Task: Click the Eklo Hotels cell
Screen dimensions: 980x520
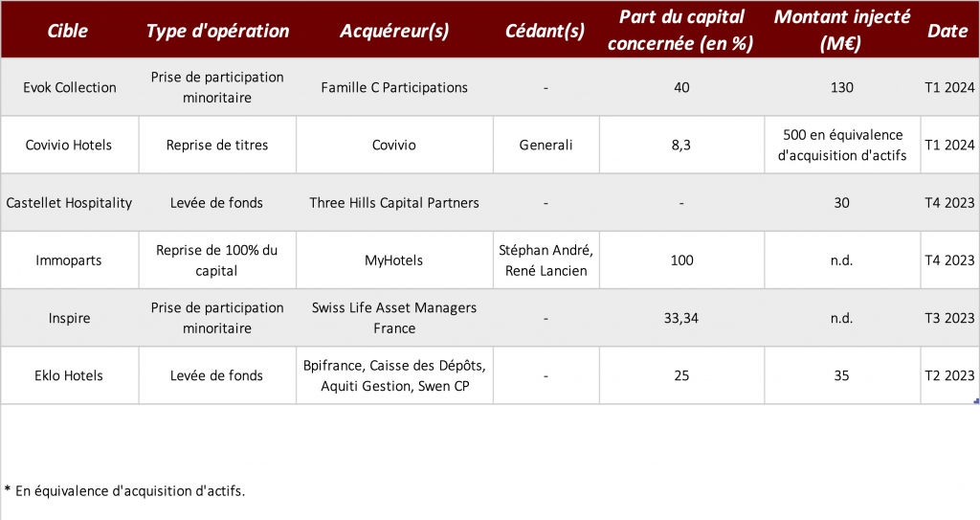Action: [x=69, y=375]
